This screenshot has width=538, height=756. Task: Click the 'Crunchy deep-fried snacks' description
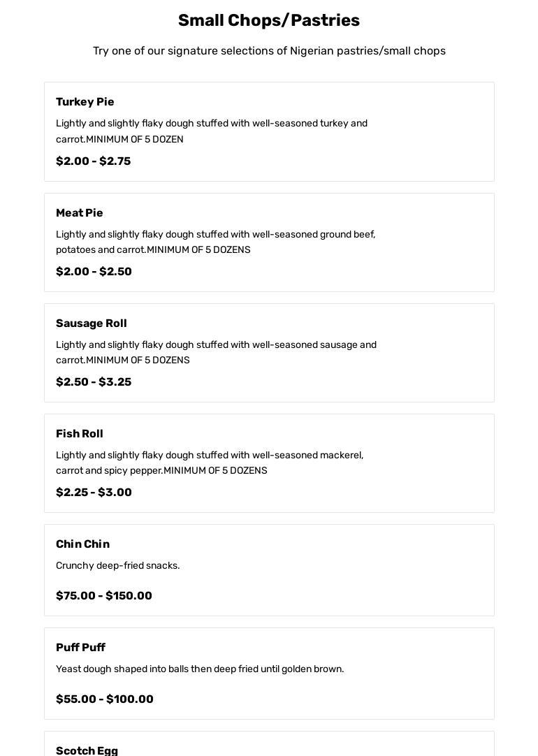pos(117,566)
